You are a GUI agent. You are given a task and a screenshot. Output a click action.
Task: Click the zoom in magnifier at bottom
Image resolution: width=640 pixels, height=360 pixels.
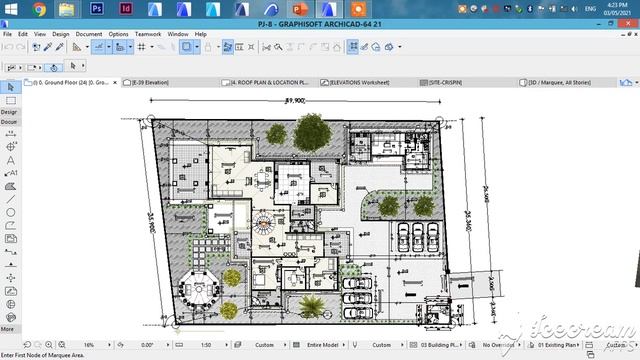(x=49, y=345)
